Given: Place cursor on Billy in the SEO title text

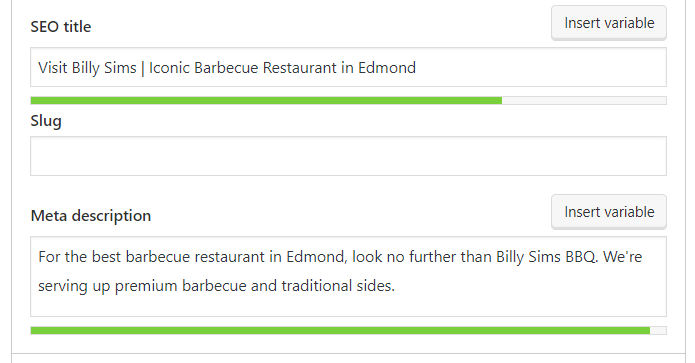Looking at the screenshot, I should (x=86, y=68).
